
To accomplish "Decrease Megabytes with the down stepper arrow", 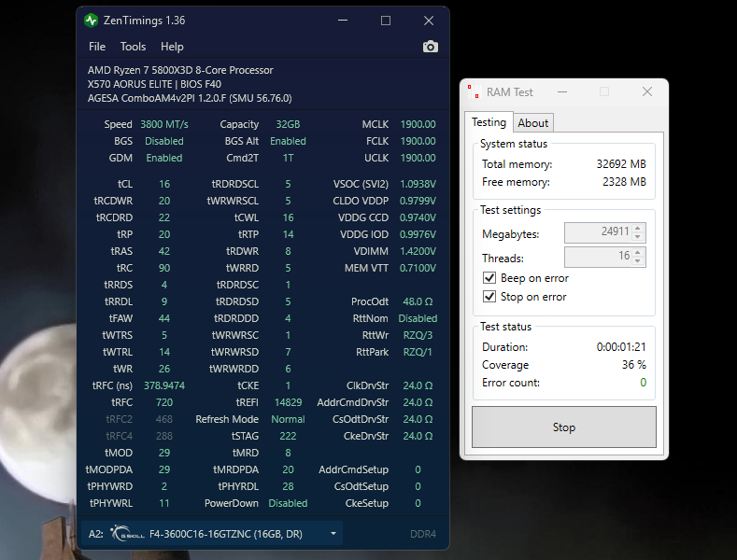I will pyautogui.click(x=638, y=237).
